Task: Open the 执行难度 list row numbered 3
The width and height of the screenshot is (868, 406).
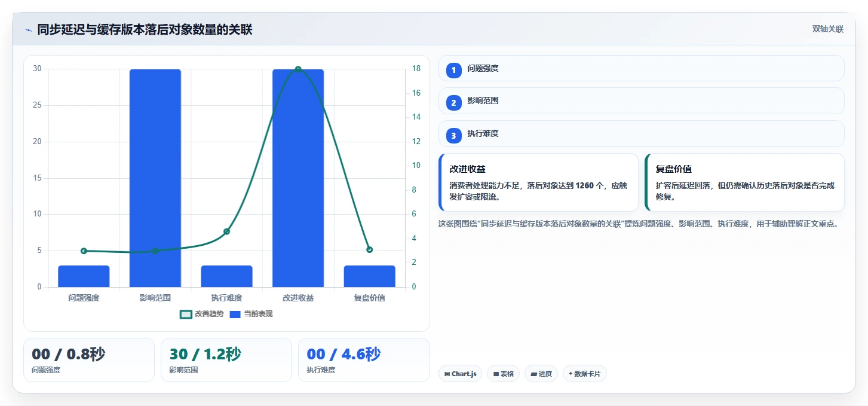Action: coord(641,134)
